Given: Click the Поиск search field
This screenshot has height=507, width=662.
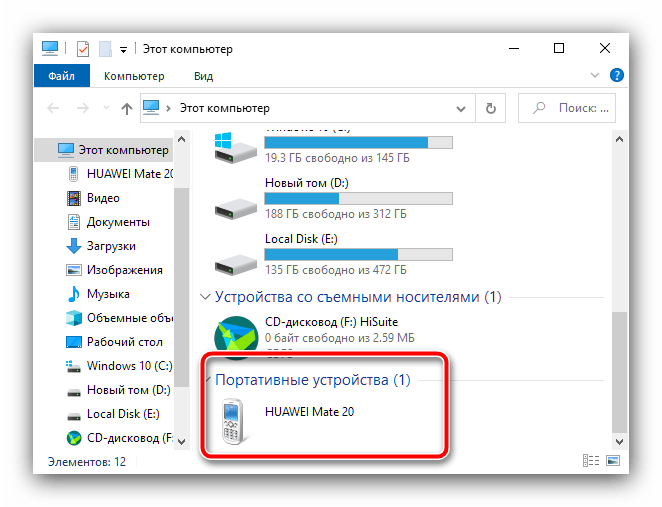Looking at the screenshot, I should 567,108.
